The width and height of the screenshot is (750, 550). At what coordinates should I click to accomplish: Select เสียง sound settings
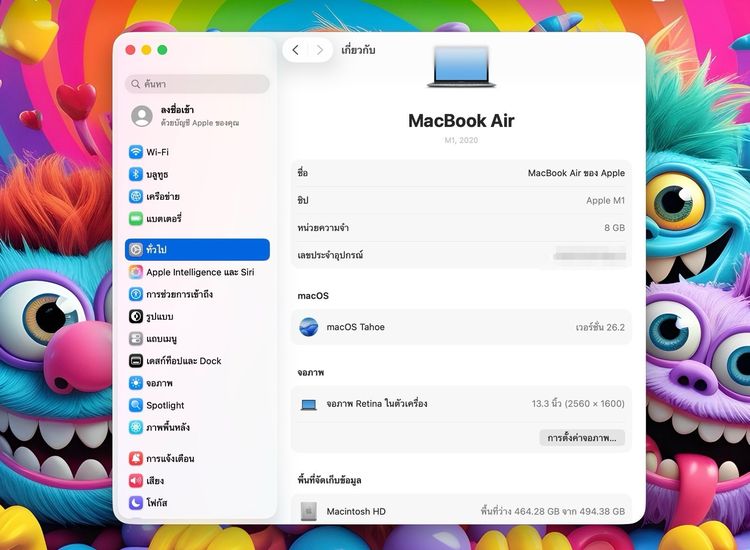pyautogui.click(x=197, y=480)
